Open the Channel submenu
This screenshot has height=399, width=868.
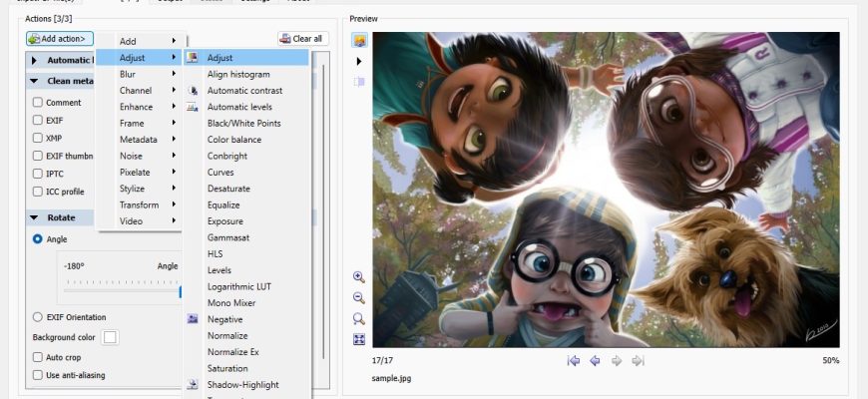point(139,90)
